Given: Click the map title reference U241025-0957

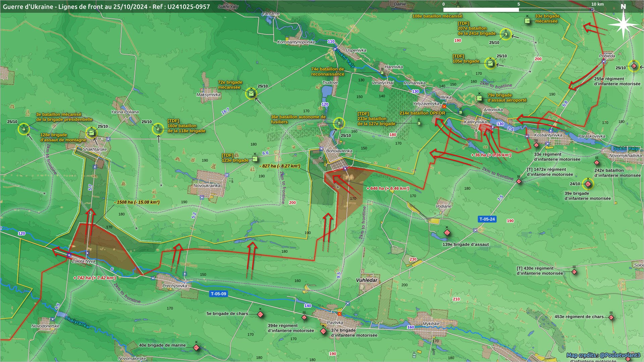Looking at the screenshot, I should [x=189, y=7].
